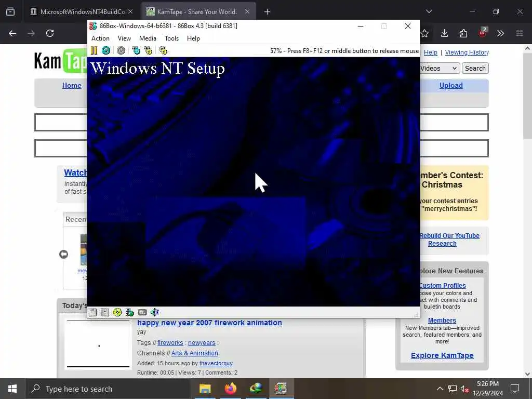Open happy new year 2007 firework video
Screen dimensions: 532x399
[209, 323]
